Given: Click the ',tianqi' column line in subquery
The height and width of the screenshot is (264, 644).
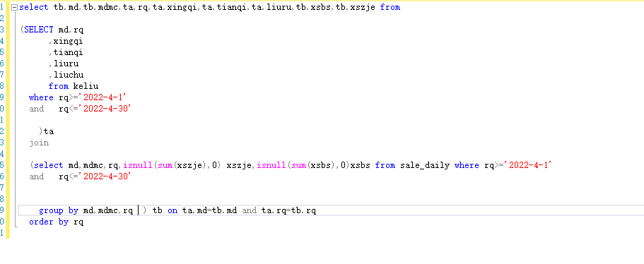Looking at the screenshot, I should pyautogui.click(x=66, y=52).
